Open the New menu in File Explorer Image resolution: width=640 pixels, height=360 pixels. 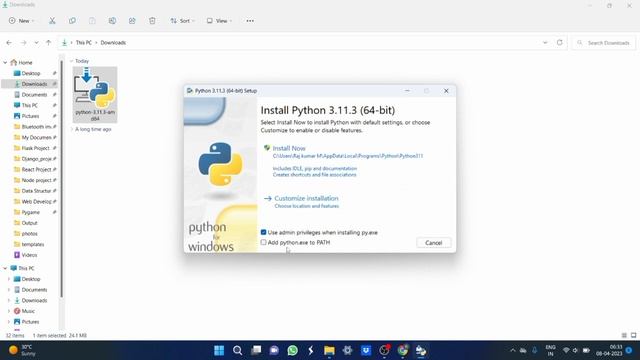coord(21,21)
